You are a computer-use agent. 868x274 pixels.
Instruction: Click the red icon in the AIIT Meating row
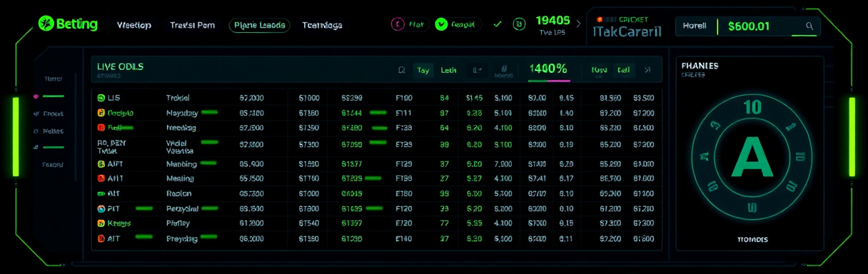101,178
